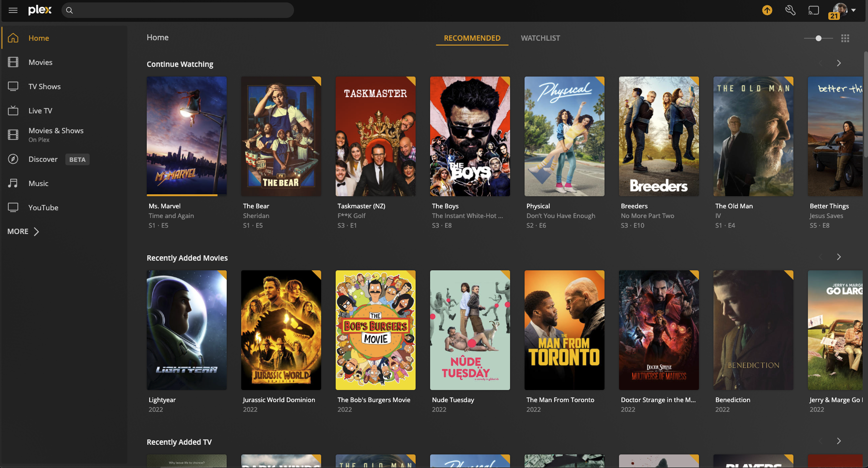This screenshot has width=868, height=468.
Task: Switch to the WATCHLIST tab
Action: [x=540, y=38]
